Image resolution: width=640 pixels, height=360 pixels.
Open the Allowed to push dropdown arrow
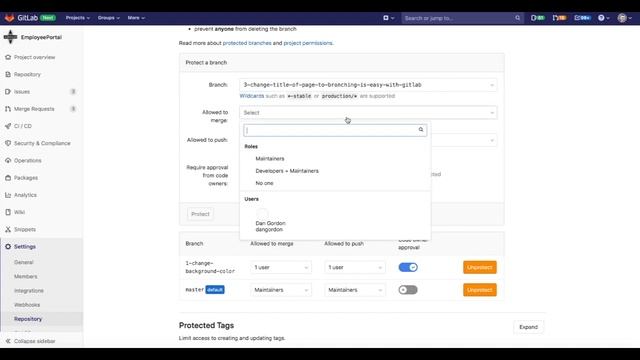[492, 140]
